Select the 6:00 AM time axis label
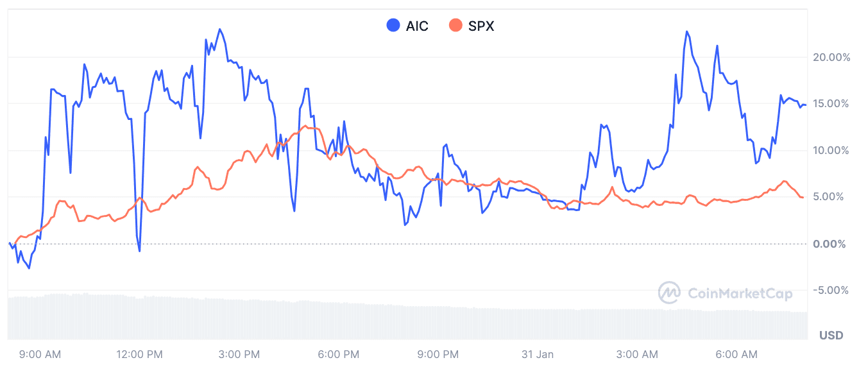Screen dimensions: 868x376 tap(736, 354)
